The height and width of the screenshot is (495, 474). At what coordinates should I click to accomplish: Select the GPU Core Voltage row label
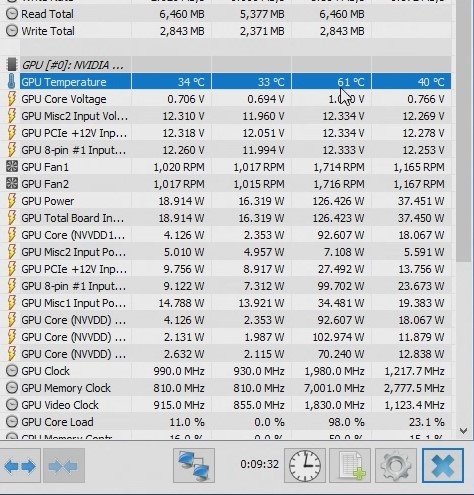point(64,99)
